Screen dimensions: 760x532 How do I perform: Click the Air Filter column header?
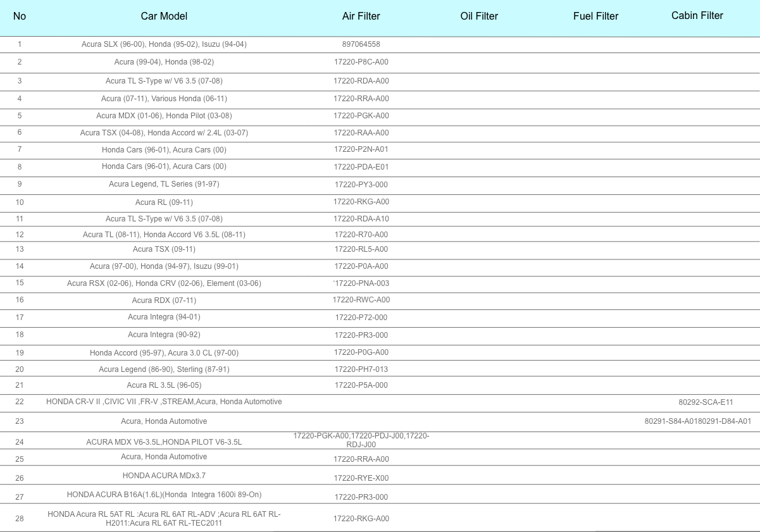(x=361, y=16)
